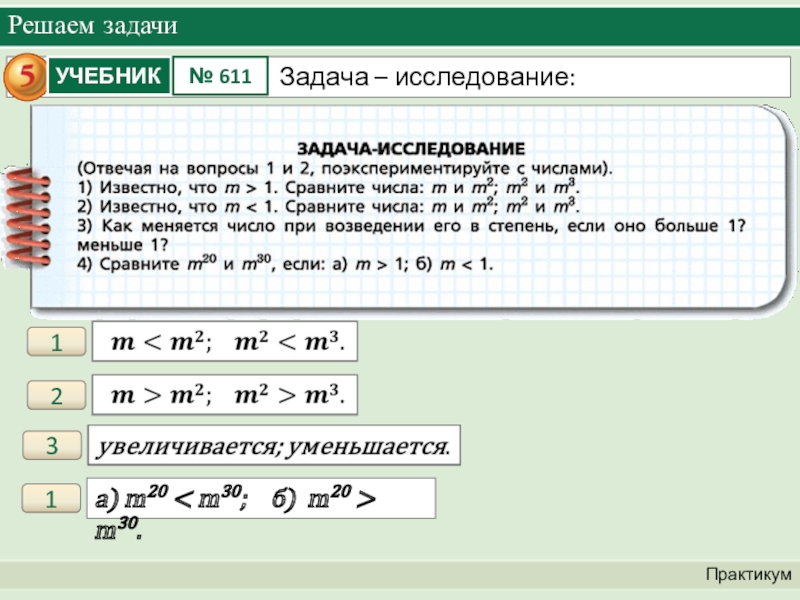800x600 pixels.
Task: Select the green УЧЕБНИК label
Action: (x=108, y=76)
